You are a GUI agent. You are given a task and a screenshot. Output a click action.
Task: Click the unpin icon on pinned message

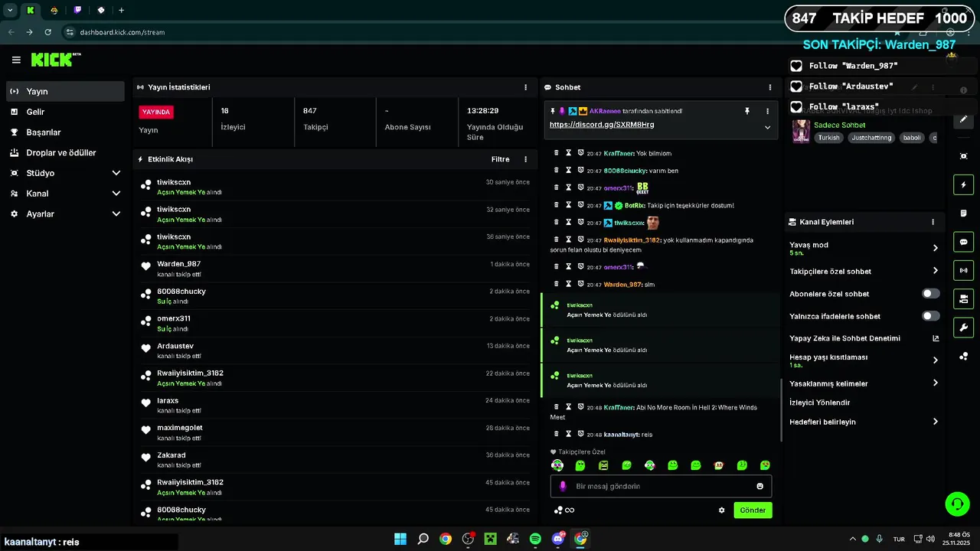pos(747,111)
